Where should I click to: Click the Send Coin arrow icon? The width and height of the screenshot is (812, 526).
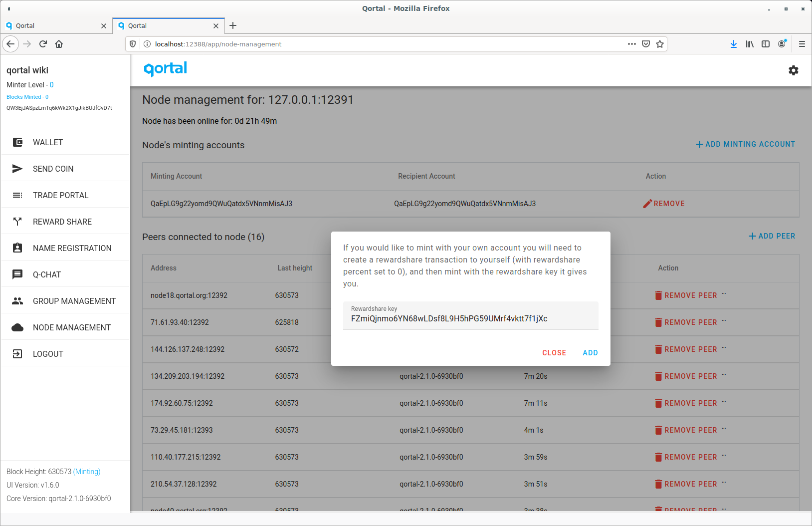pyautogui.click(x=17, y=169)
